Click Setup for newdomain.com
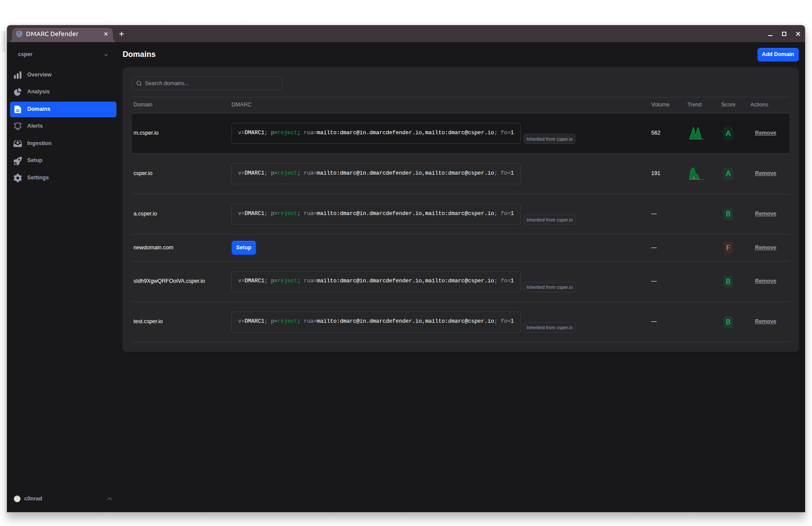This screenshot has width=812, height=526. coord(243,248)
